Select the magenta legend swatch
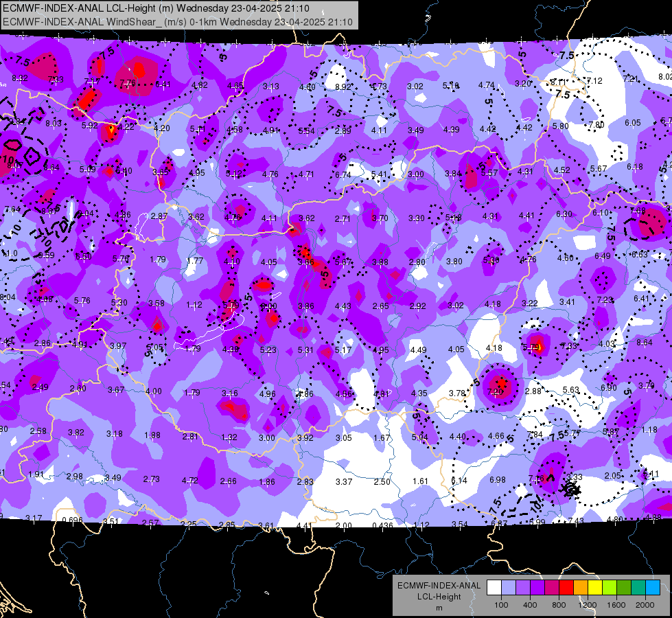Viewport: 672px width, 618px height. tap(552, 588)
